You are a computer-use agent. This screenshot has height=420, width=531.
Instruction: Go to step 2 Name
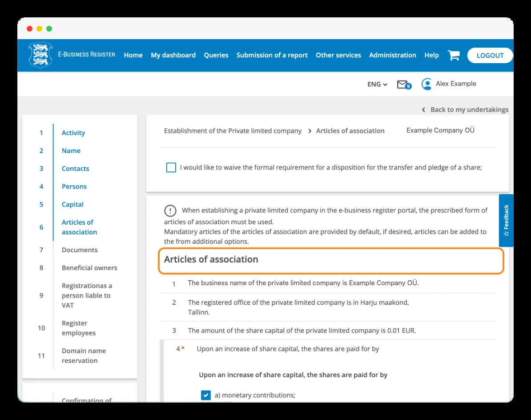click(71, 151)
